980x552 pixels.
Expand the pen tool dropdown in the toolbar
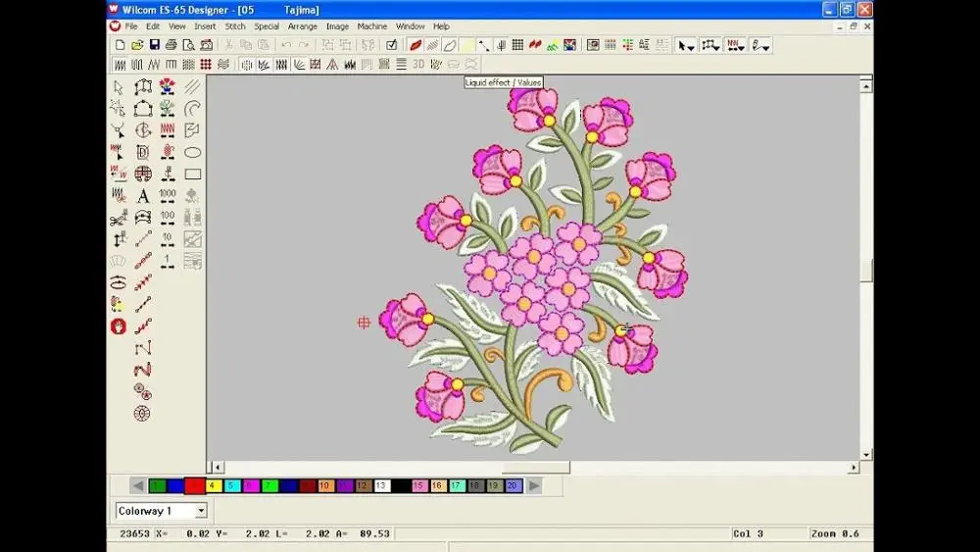pyautogui.click(x=760, y=45)
